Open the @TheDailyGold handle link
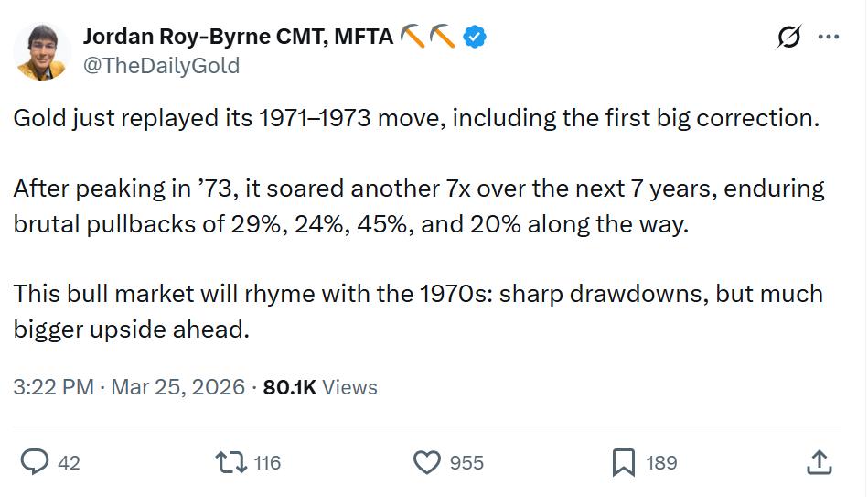Viewport: 868px width, 497px height. [x=161, y=66]
